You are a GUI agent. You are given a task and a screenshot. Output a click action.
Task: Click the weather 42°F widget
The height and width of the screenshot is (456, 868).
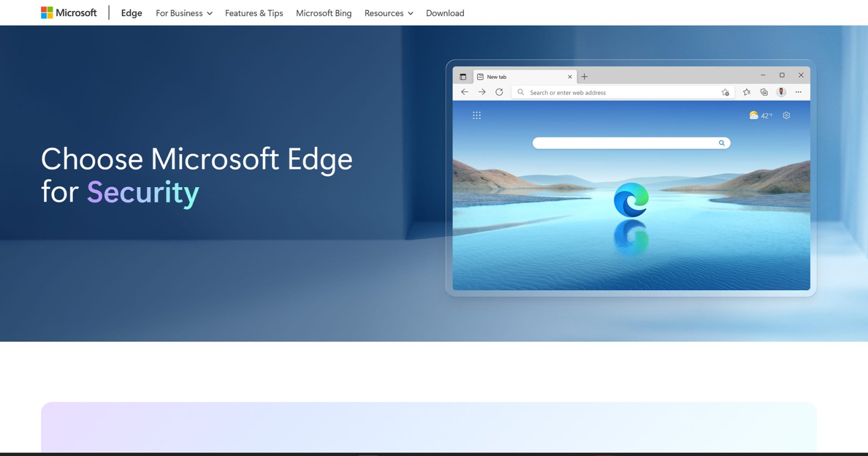point(761,116)
